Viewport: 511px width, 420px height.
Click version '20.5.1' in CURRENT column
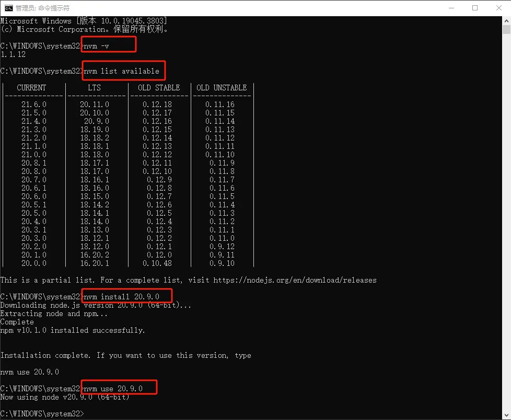(x=34, y=205)
